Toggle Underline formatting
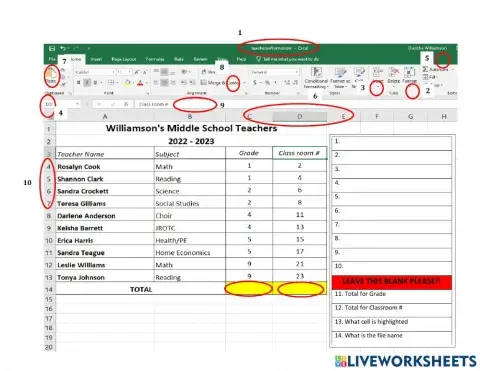The height and width of the screenshot is (371, 480). pos(95,82)
